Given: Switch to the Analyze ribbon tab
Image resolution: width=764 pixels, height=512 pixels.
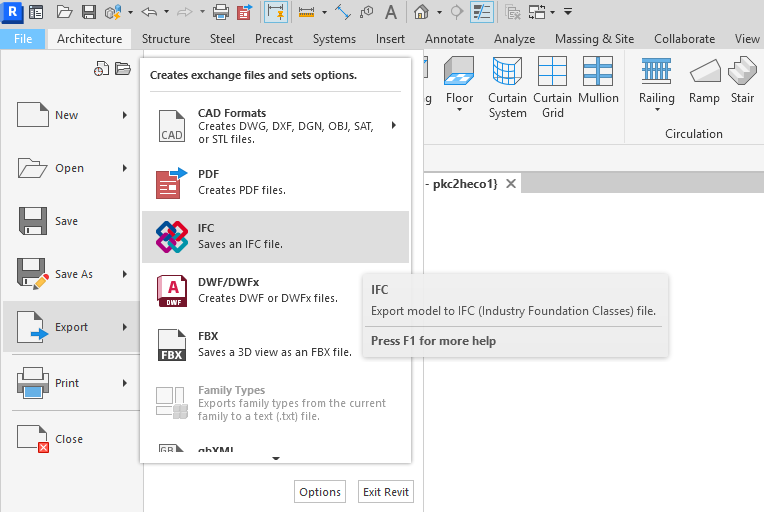Looking at the screenshot, I should tap(515, 38).
